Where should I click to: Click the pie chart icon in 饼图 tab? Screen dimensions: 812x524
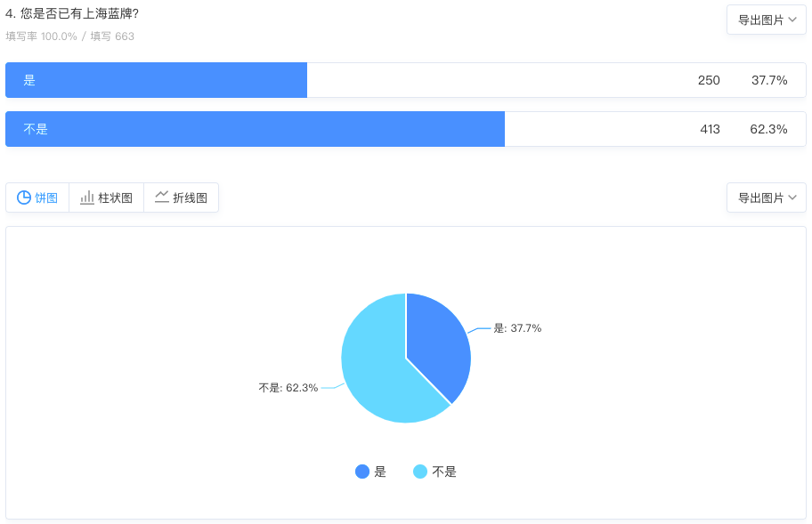click(24, 198)
